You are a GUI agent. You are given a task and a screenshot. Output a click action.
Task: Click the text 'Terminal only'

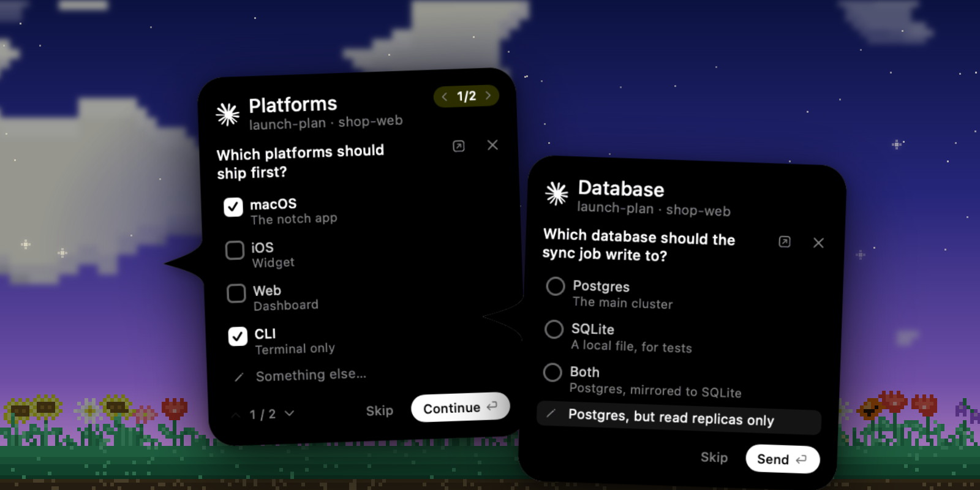click(295, 349)
